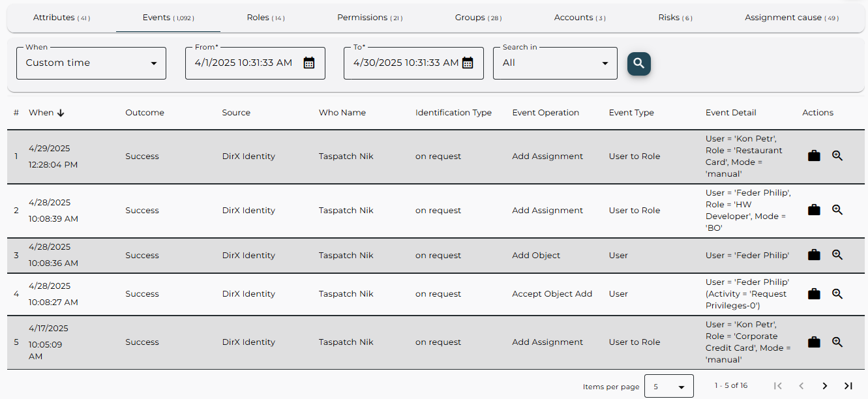Toggle the sort arrow on the When column
The image size is (868, 399).
tap(61, 112)
